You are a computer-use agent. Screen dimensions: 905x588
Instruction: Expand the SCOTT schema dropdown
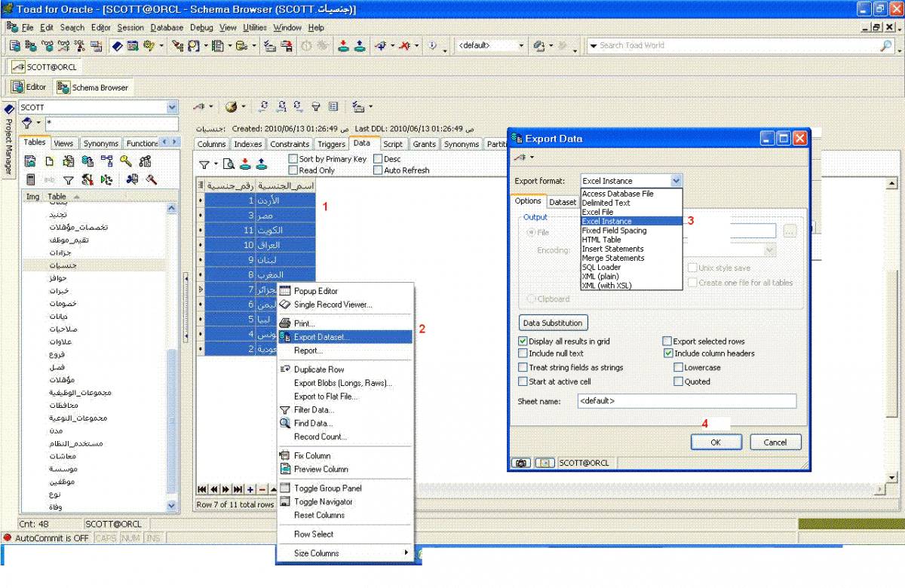click(x=172, y=108)
